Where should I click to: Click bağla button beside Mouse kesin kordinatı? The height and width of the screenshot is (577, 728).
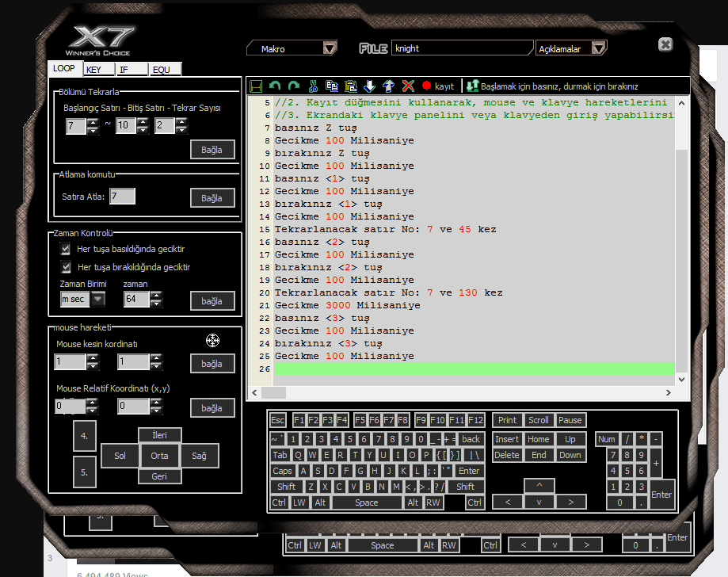pos(212,364)
